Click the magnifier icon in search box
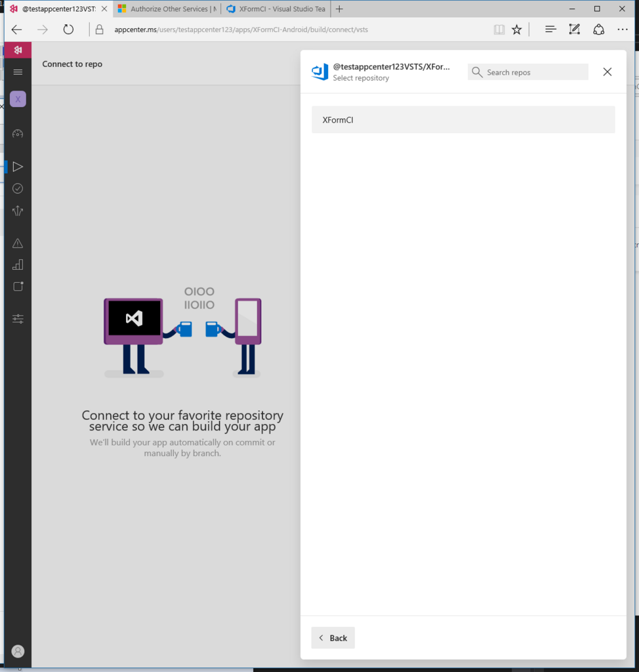The height and width of the screenshot is (672, 639). click(x=477, y=72)
